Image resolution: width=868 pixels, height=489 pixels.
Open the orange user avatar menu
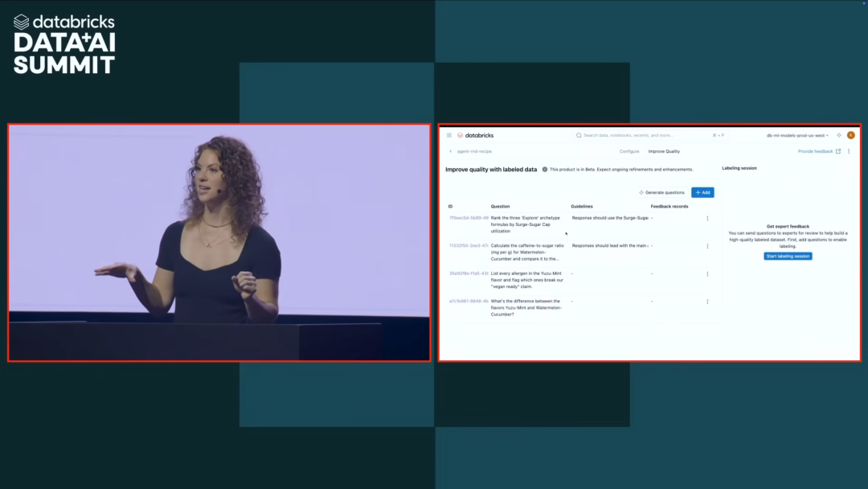pyautogui.click(x=851, y=135)
